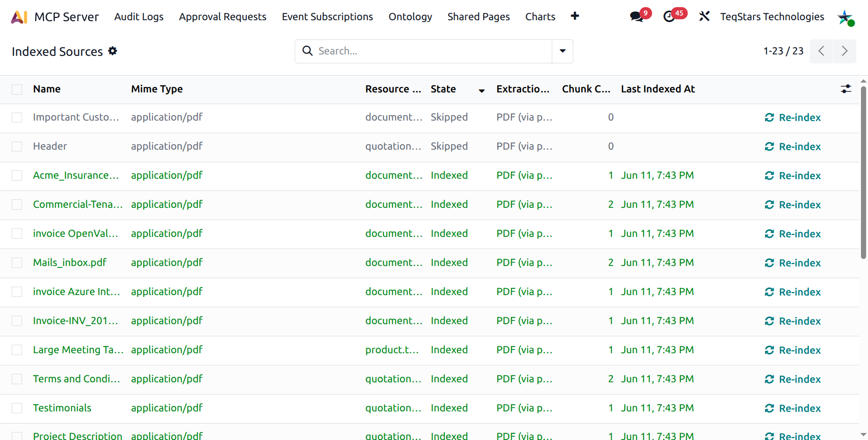Screen dimensions: 868x440
Task: Check the invoice Azure Int... row checkbox
Action: point(17,292)
